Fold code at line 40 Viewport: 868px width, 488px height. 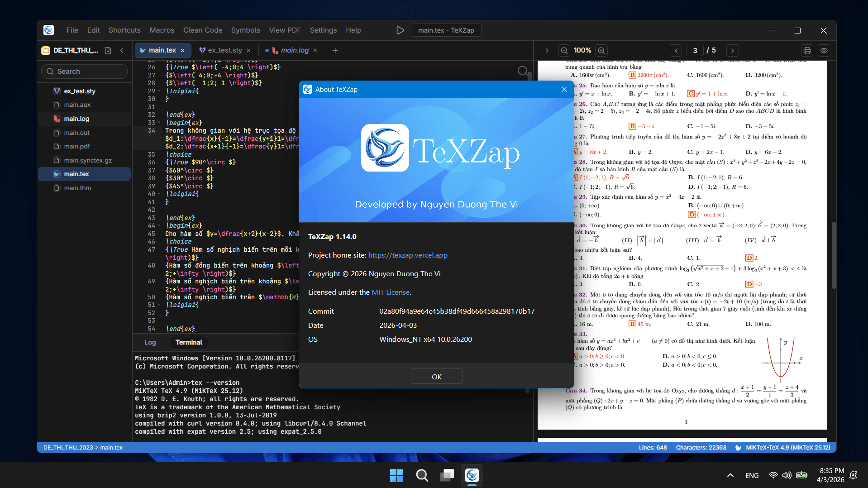159,194
